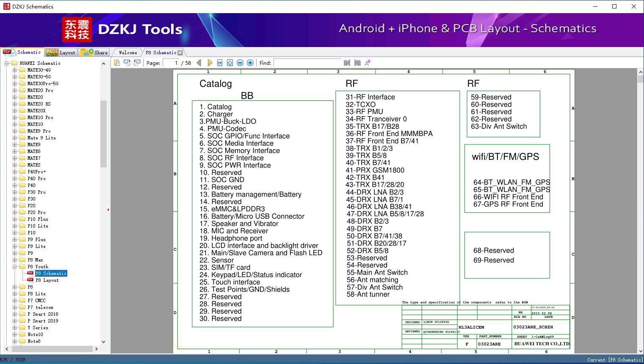Click tree panel scroll down arrow
Image resolution: width=644 pixels, height=364 pixels.
pyautogui.click(x=103, y=342)
